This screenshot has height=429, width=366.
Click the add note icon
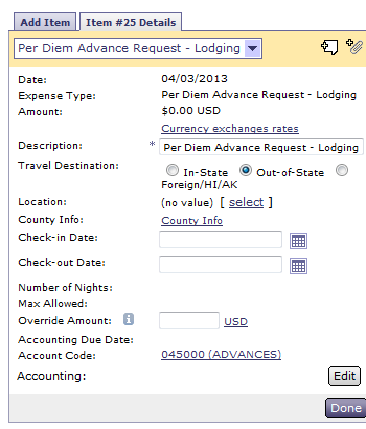point(330,47)
